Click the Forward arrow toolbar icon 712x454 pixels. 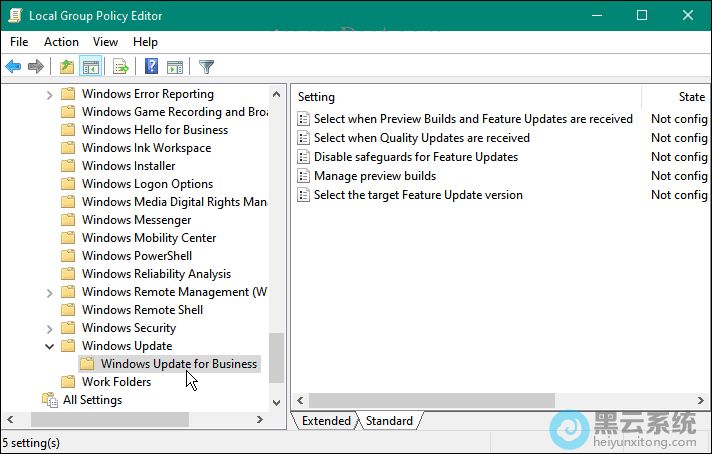(x=36, y=67)
